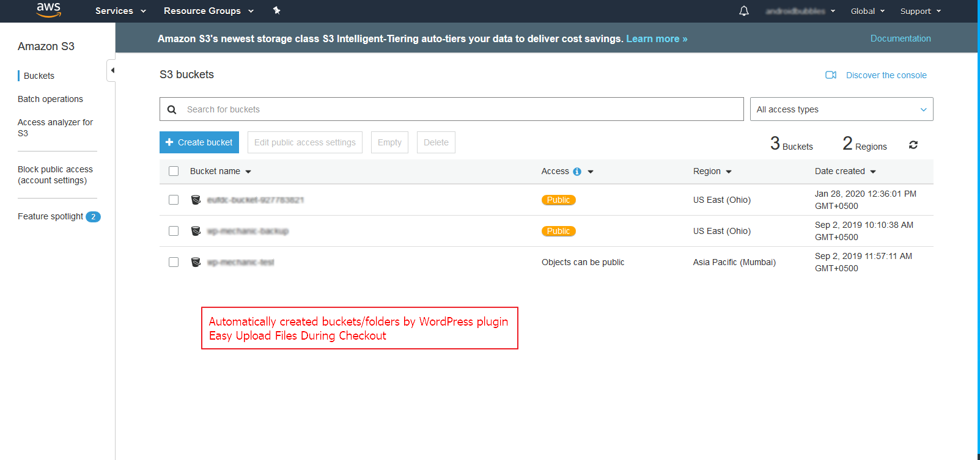Open the first bucket name link
Screen dimensions: 980x460
pos(256,200)
